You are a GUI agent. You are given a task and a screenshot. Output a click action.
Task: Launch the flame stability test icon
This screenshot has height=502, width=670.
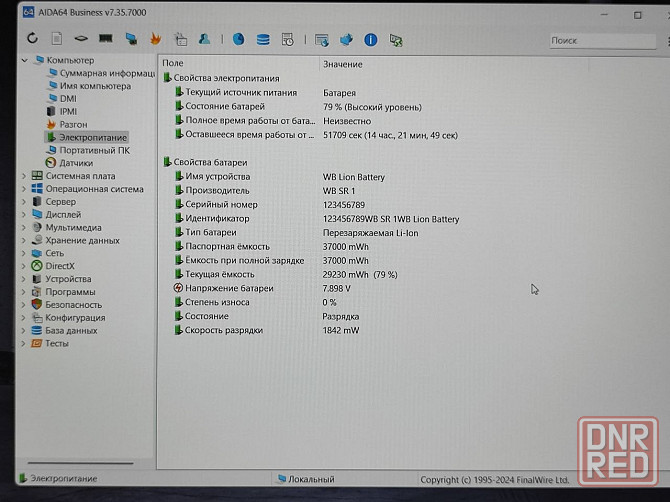click(x=156, y=39)
